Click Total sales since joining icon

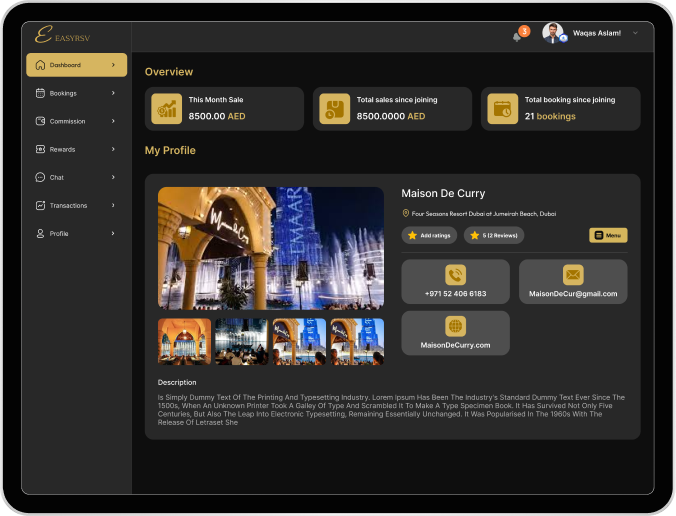tap(335, 109)
